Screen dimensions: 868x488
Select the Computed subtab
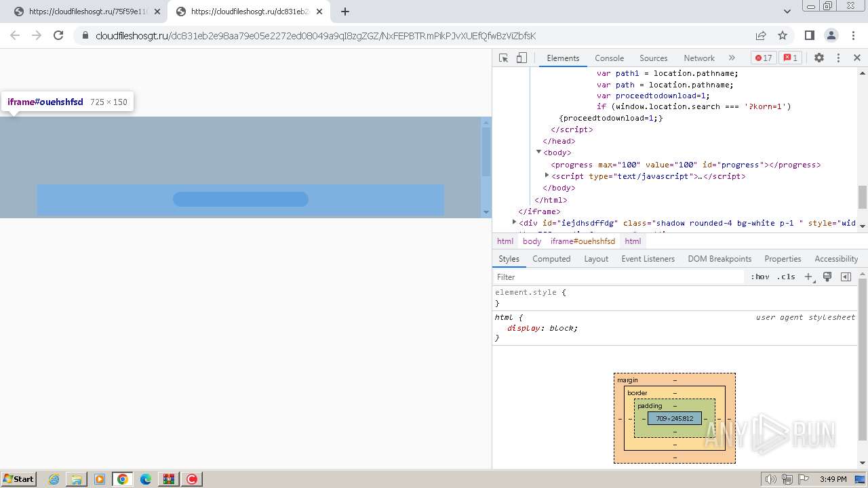coord(551,259)
